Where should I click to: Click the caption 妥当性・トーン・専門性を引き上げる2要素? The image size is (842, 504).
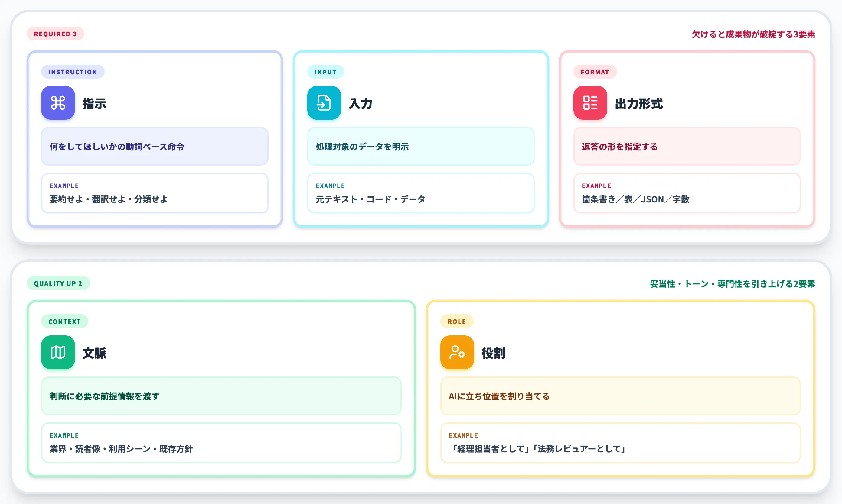click(733, 284)
